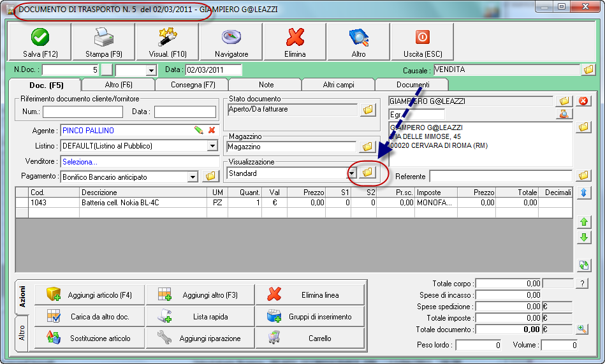Open customer folder icon beside GIAMPIERO G@LEAZZI

[x=564, y=101]
